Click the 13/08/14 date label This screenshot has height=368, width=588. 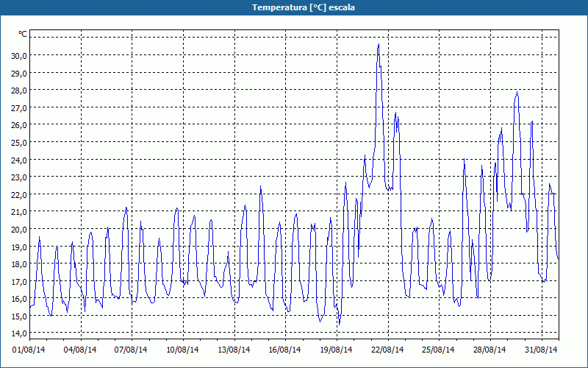pos(234,349)
